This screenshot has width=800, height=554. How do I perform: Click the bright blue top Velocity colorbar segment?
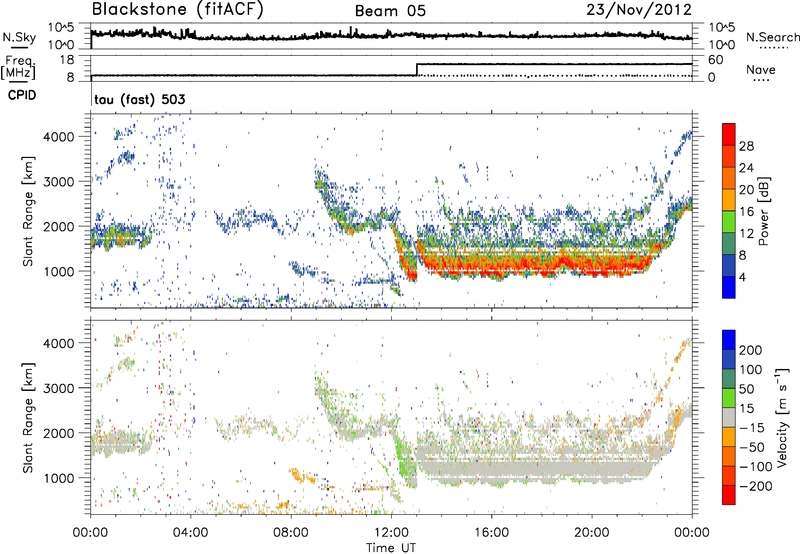[x=729, y=340]
